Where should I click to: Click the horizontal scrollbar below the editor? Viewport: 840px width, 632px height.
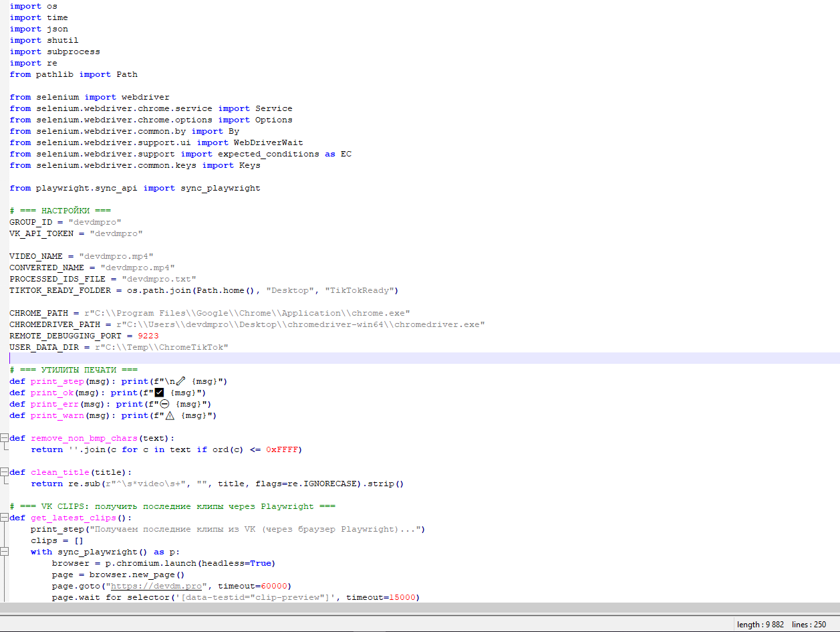[x=420, y=608]
